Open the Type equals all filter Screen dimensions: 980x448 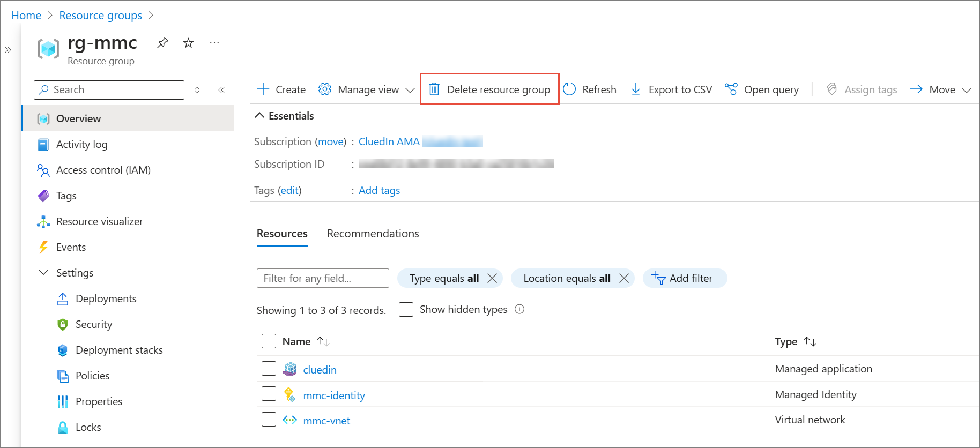point(444,278)
